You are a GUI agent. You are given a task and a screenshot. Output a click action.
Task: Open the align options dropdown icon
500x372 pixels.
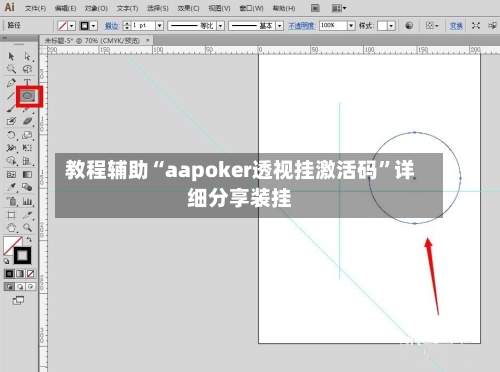(x=432, y=26)
